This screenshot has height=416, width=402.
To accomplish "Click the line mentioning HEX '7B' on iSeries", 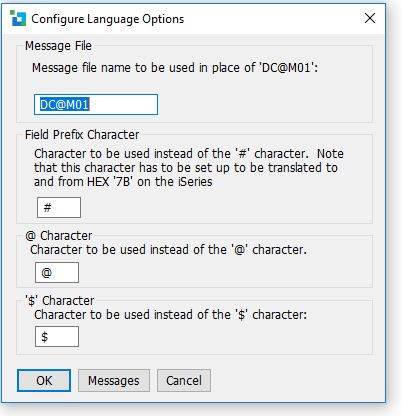I will click(x=123, y=182).
